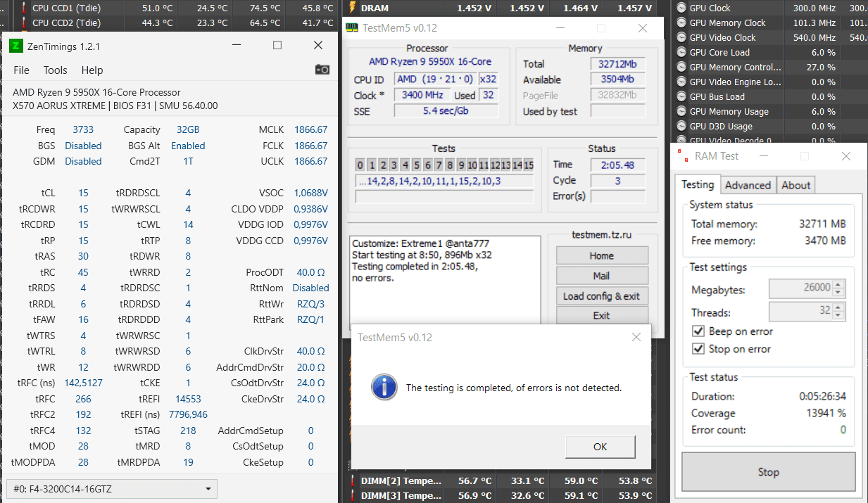Click the GPU Core Load sensor icon
The height and width of the screenshot is (503, 868).
click(x=681, y=52)
